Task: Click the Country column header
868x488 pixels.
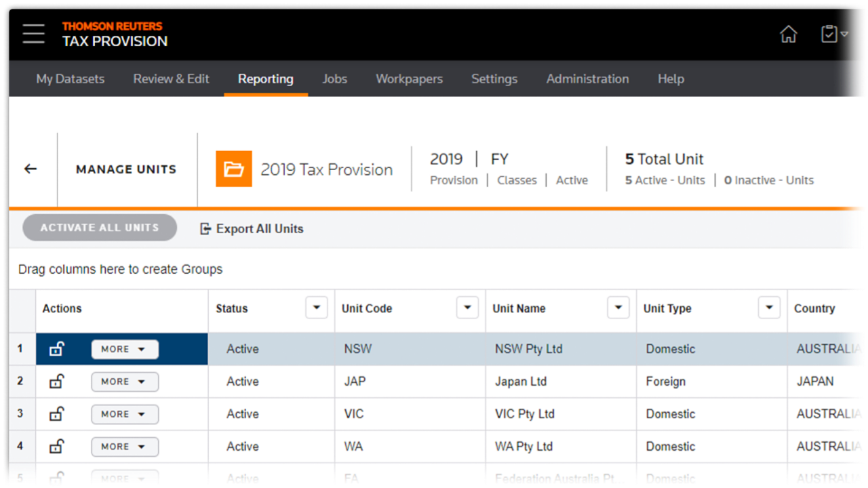Action: [x=814, y=308]
